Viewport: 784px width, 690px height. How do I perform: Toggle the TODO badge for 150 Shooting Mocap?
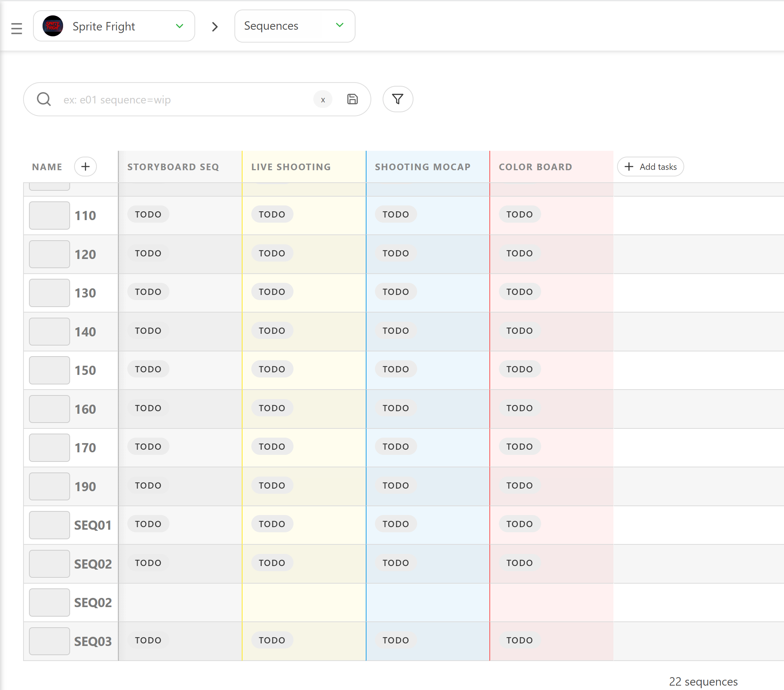coord(395,369)
